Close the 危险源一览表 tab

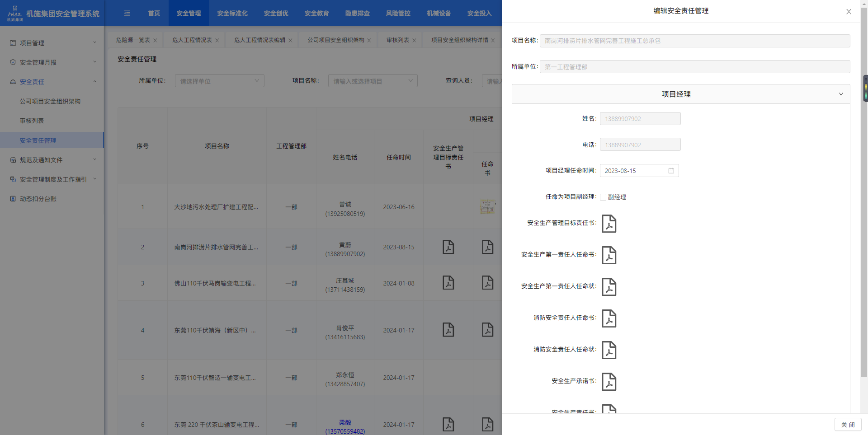[155, 40]
